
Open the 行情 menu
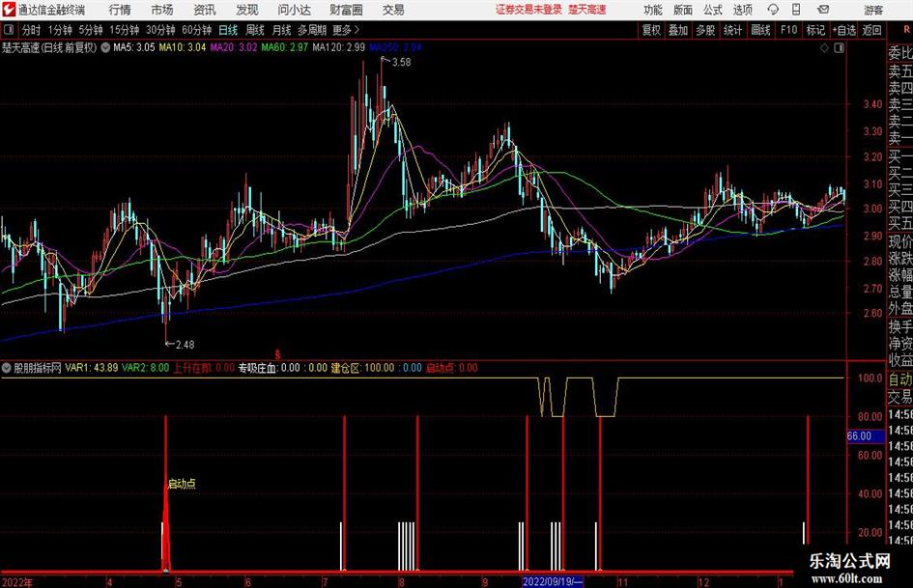click(x=120, y=10)
